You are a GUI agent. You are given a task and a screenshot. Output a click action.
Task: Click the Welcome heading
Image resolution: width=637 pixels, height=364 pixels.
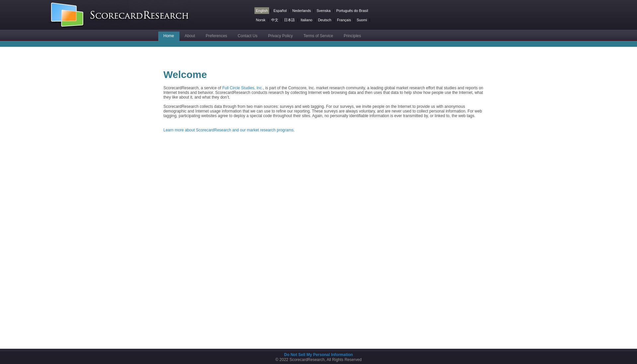(185, 75)
